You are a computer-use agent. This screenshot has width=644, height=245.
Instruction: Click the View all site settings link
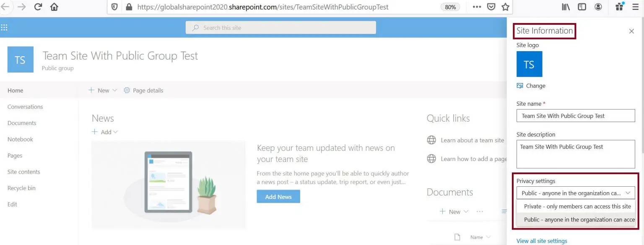542,240
